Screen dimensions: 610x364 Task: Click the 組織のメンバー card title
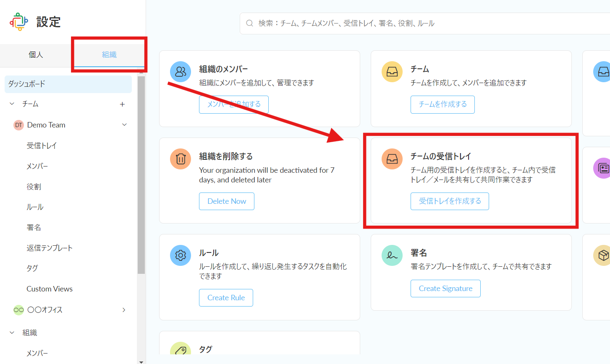(x=223, y=69)
